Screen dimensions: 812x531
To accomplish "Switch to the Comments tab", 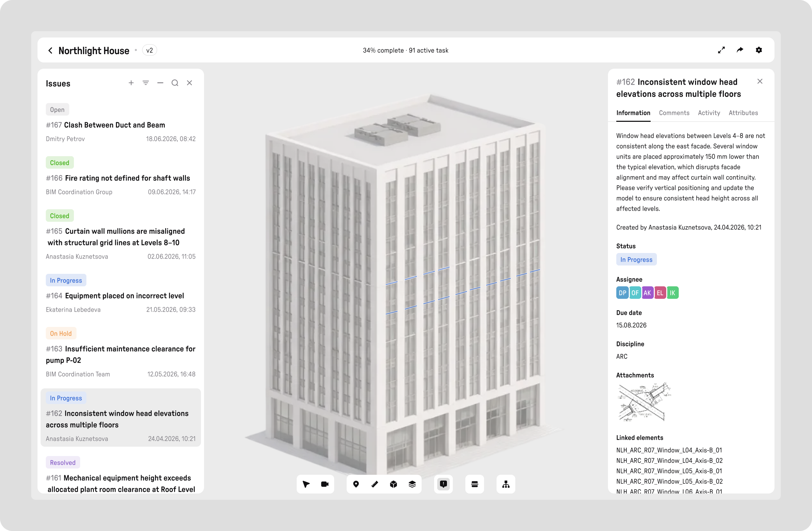I will click(674, 113).
